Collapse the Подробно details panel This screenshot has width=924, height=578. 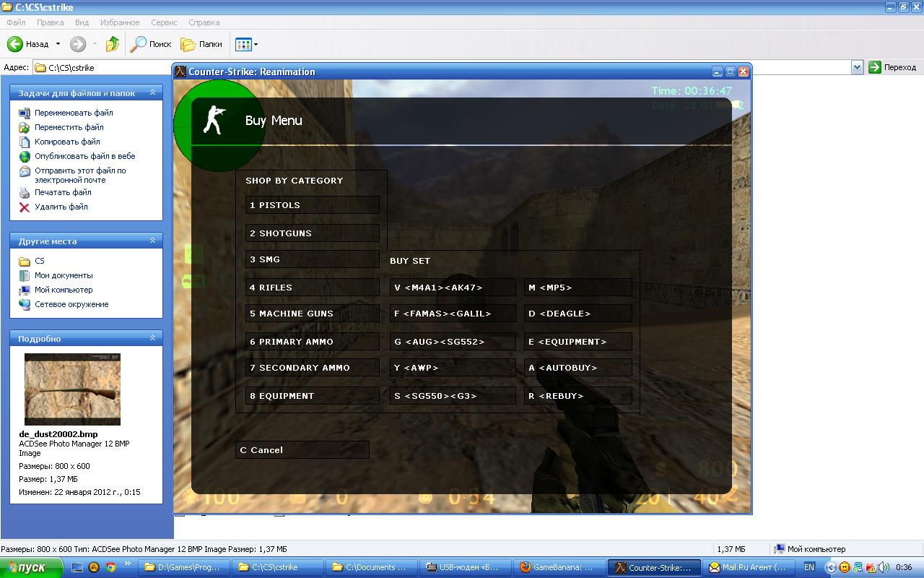[152, 338]
